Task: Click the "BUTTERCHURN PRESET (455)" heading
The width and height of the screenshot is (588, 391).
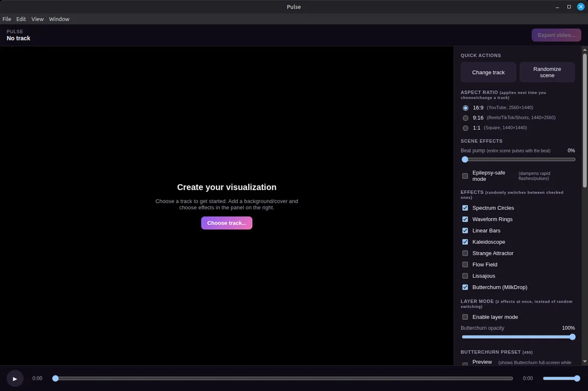Action: (497, 352)
